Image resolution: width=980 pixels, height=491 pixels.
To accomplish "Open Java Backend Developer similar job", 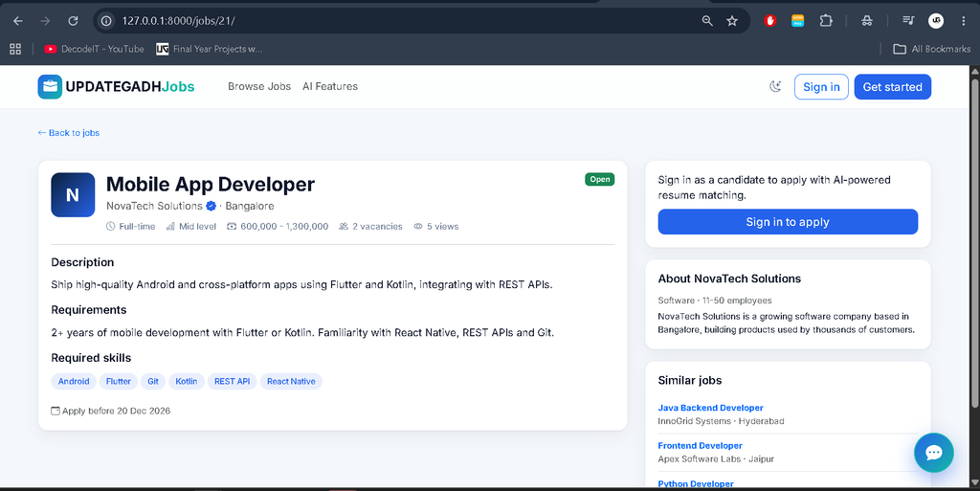I will click(x=711, y=408).
